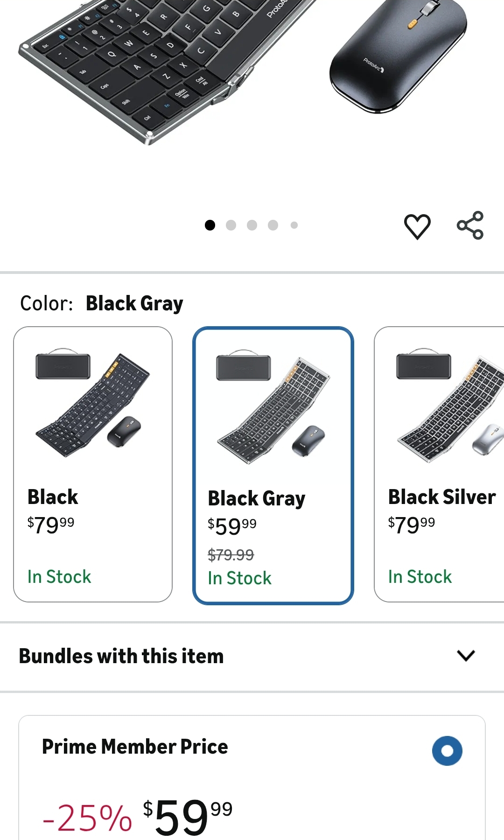504x840 pixels.
Task: Select the Prime Member Price radio button
Action: (x=447, y=750)
